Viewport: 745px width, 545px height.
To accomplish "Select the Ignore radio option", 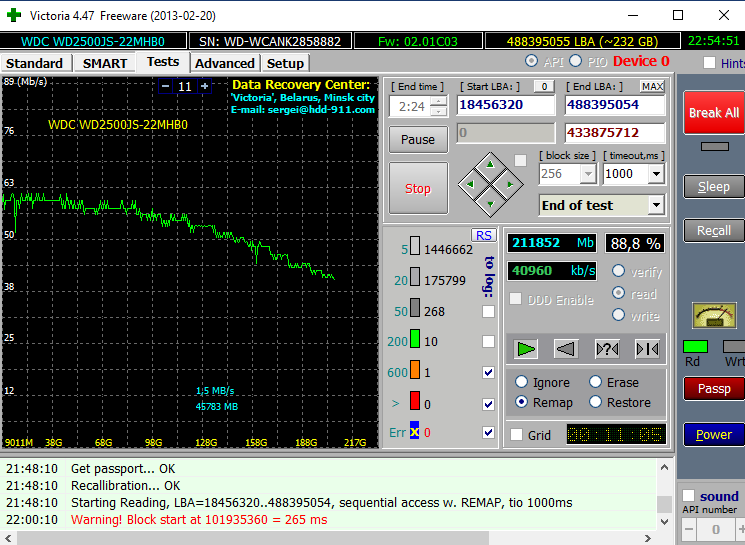I will click(521, 382).
